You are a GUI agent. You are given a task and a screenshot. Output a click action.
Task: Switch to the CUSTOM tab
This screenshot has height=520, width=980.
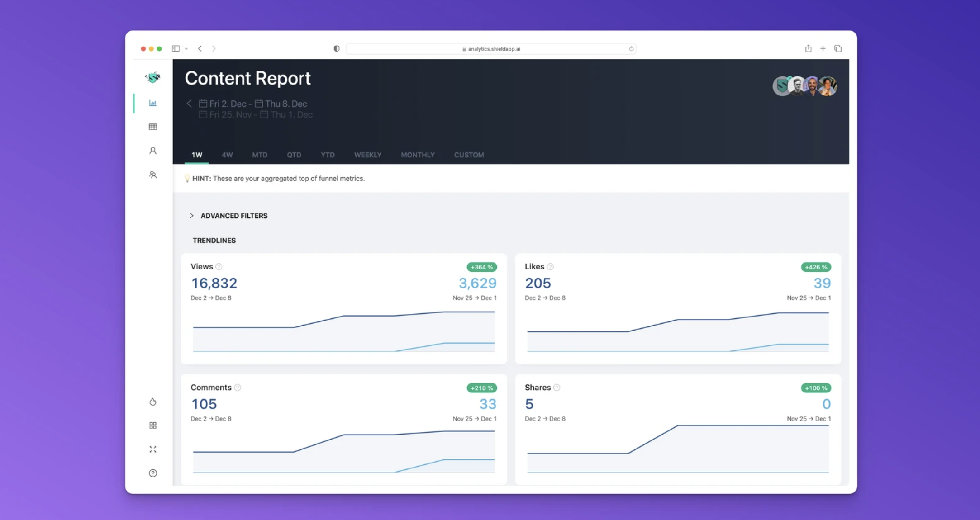pyautogui.click(x=469, y=155)
